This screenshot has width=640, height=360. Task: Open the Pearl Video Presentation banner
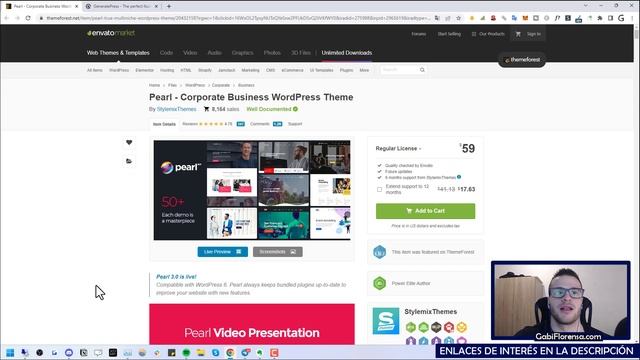252,324
